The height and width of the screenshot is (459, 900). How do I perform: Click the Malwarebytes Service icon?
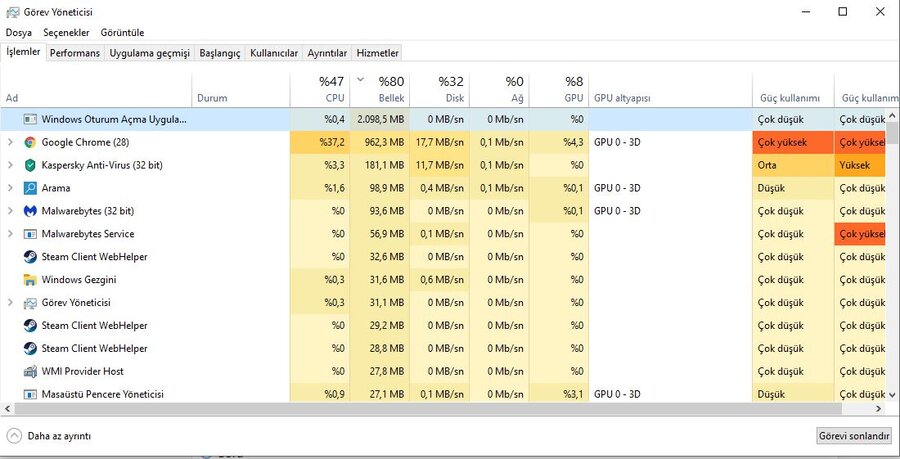[x=30, y=234]
